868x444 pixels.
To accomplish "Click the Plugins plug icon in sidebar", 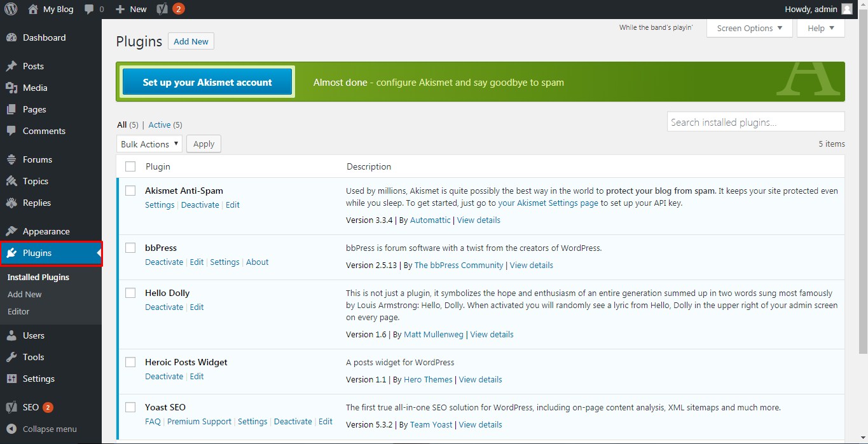I will tap(11, 253).
